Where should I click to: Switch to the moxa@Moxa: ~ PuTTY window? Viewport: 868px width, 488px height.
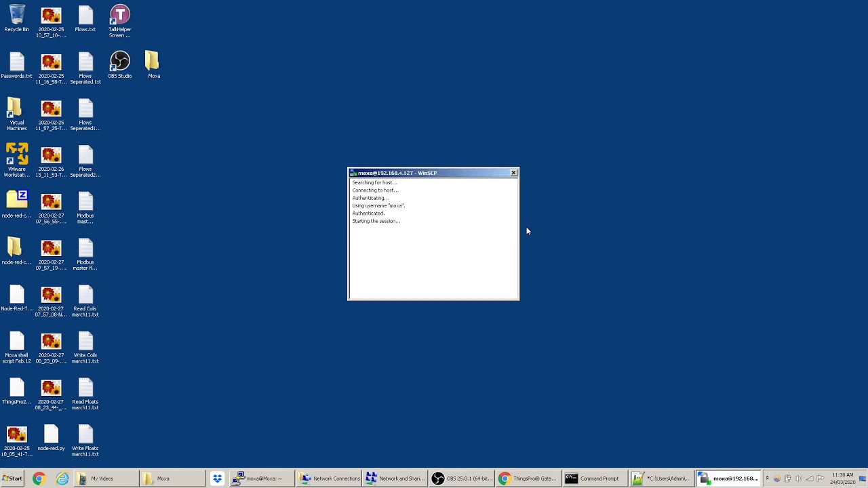pos(262,479)
